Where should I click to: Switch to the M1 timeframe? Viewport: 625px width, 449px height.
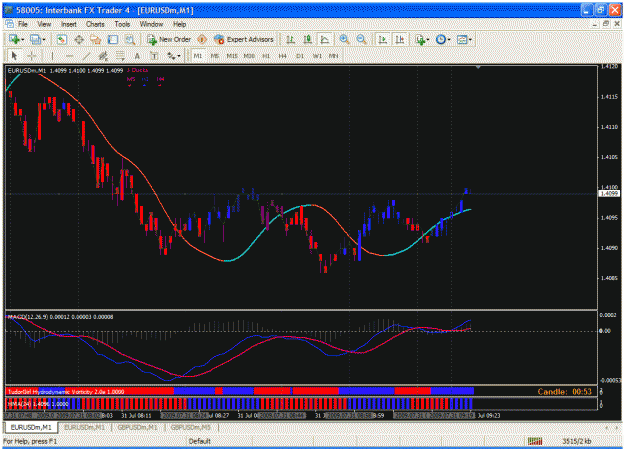click(198, 56)
